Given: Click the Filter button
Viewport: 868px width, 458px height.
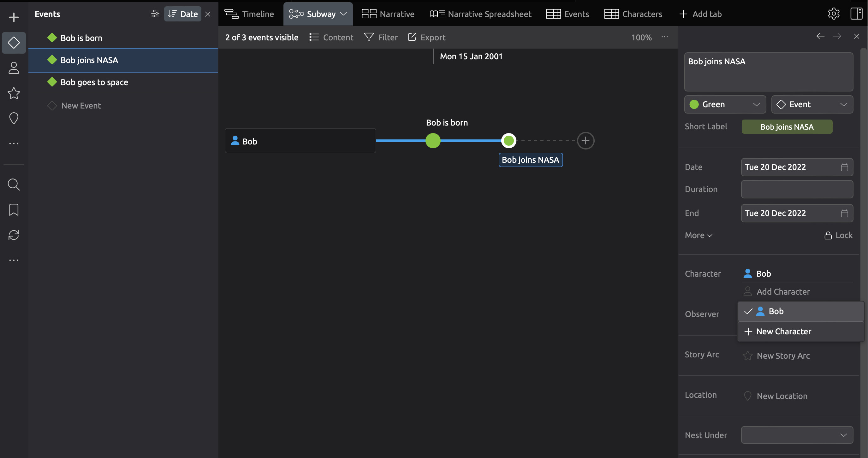Looking at the screenshot, I should (381, 38).
